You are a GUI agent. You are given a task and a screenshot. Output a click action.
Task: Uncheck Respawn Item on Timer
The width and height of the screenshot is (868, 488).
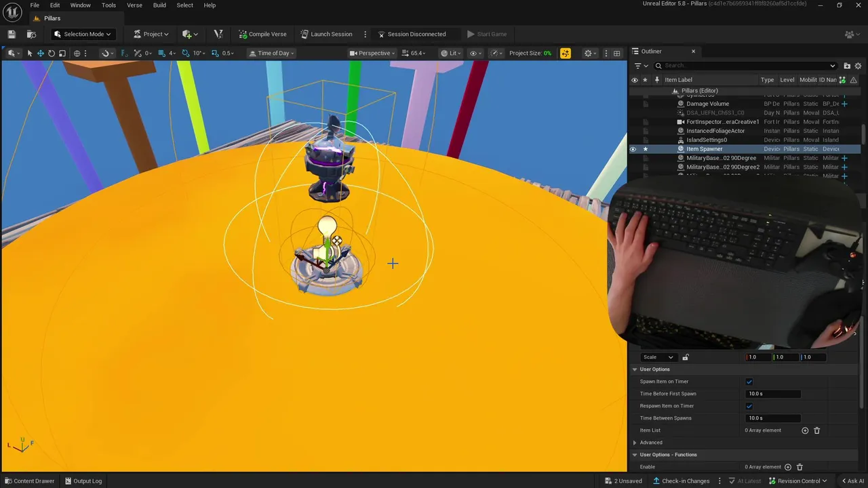749,406
